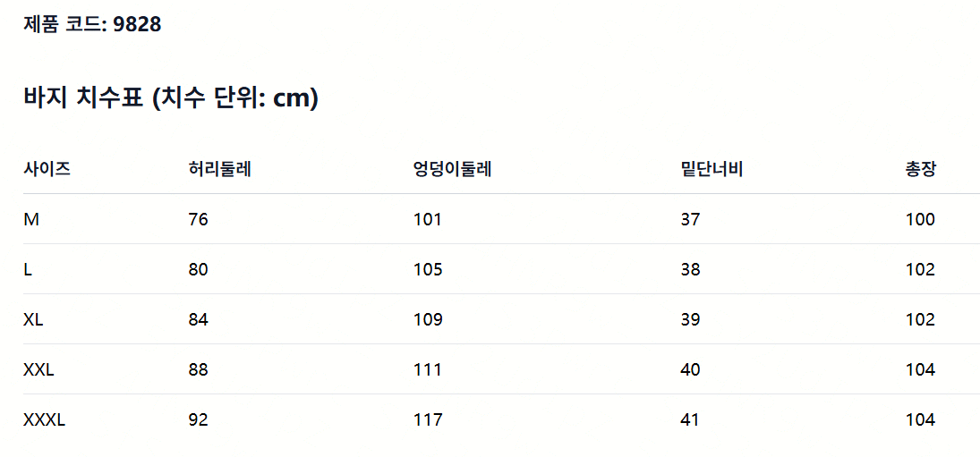Image resolution: width=980 pixels, height=457 pixels.
Task: Click hip value 117 in XXXL row
Action: click(x=428, y=419)
